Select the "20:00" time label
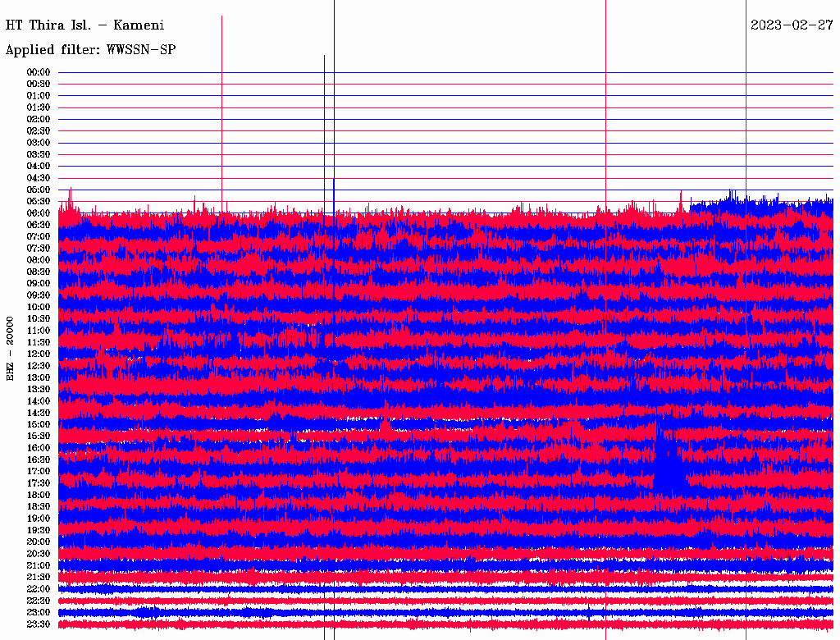The image size is (840, 640). [39, 542]
